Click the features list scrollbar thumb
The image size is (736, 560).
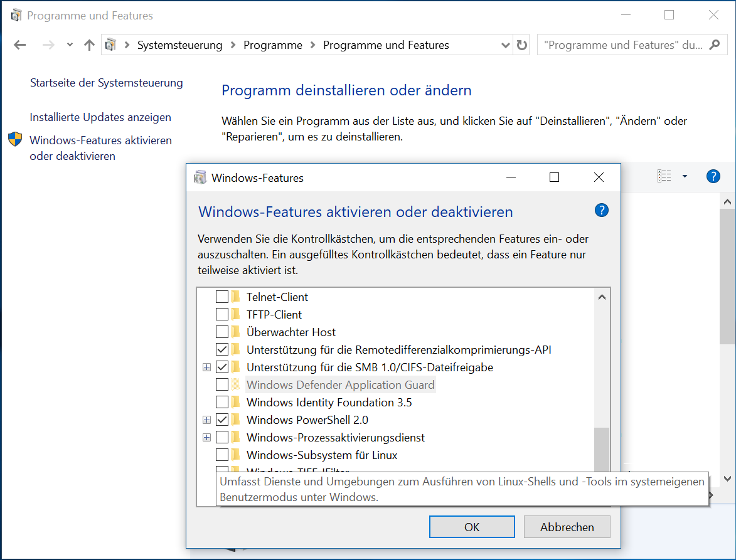[602, 449]
